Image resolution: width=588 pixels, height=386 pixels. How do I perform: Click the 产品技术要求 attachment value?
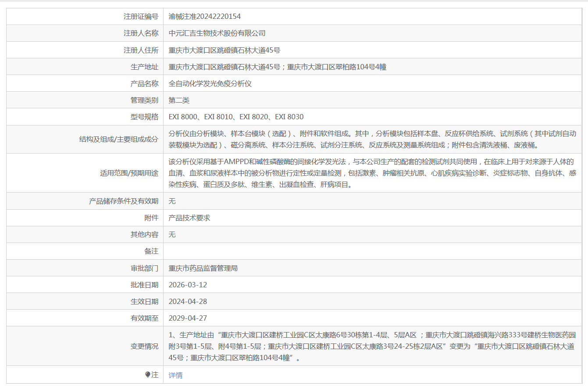coord(189,218)
